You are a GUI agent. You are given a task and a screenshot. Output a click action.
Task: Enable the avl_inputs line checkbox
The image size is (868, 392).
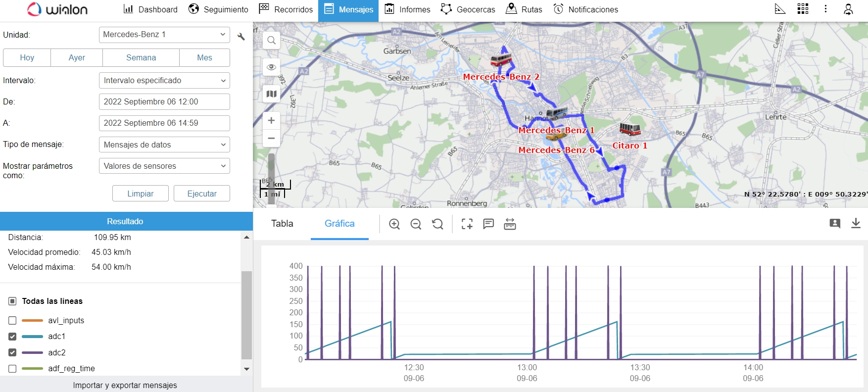point(12,321)
